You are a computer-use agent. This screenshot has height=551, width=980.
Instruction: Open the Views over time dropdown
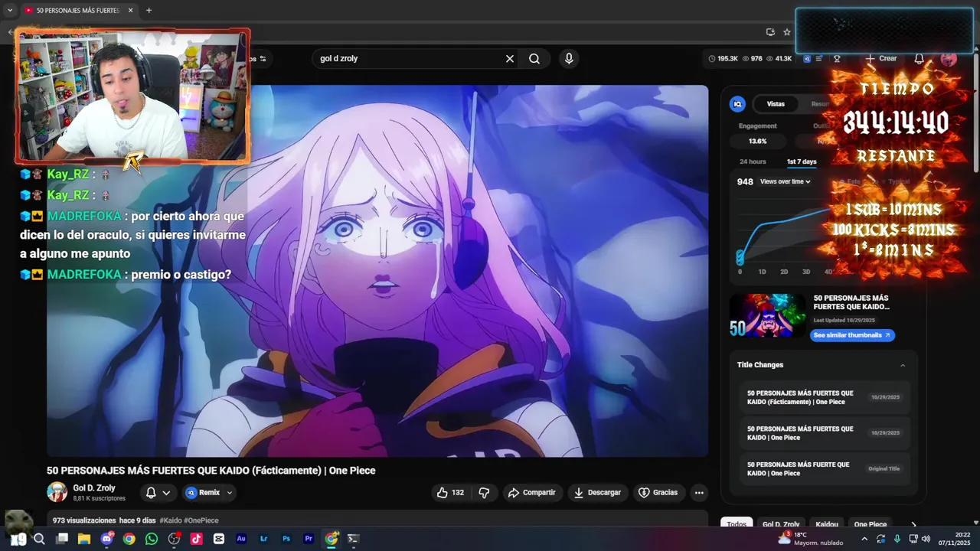click(x=785, y=181)
